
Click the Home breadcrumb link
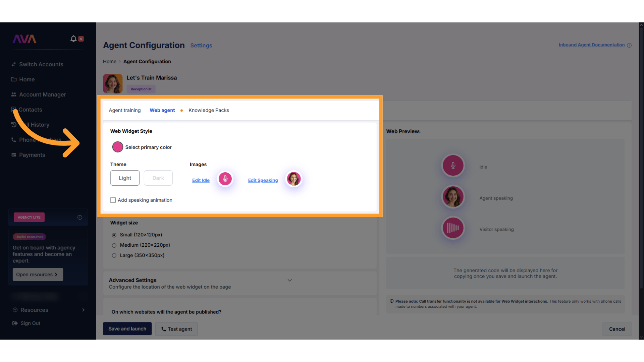[x=110, y=62]
